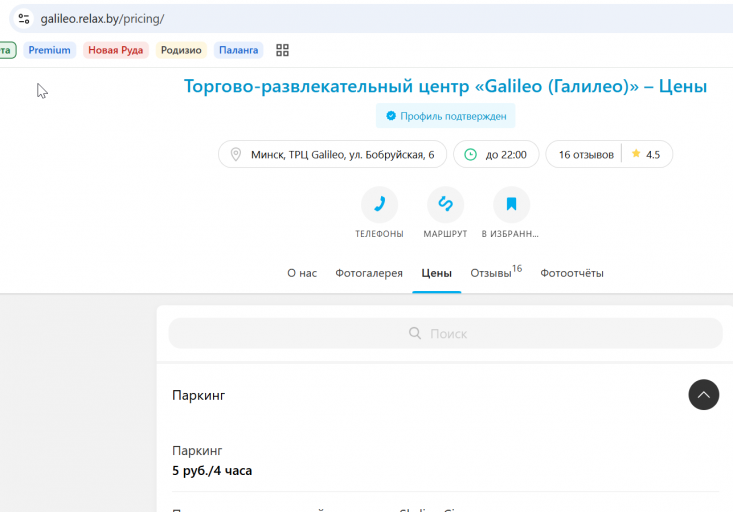The image size is (733, 512).
Task: Open the Premium bookmark
Action: [x=50, y=50]
